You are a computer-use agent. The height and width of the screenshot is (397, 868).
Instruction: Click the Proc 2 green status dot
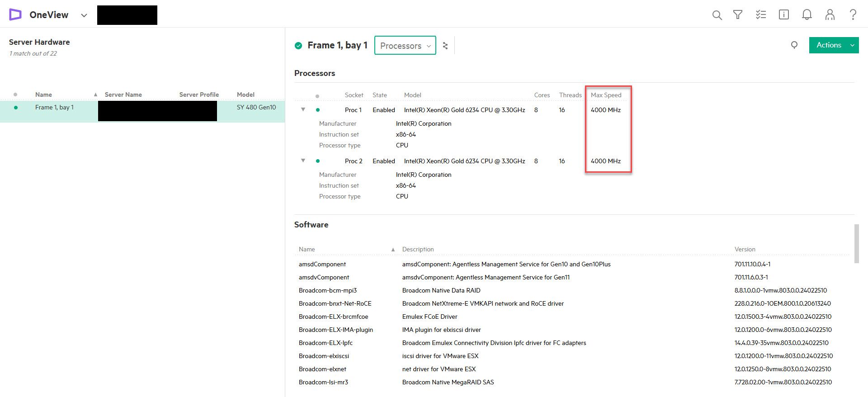tap(318, 161)
